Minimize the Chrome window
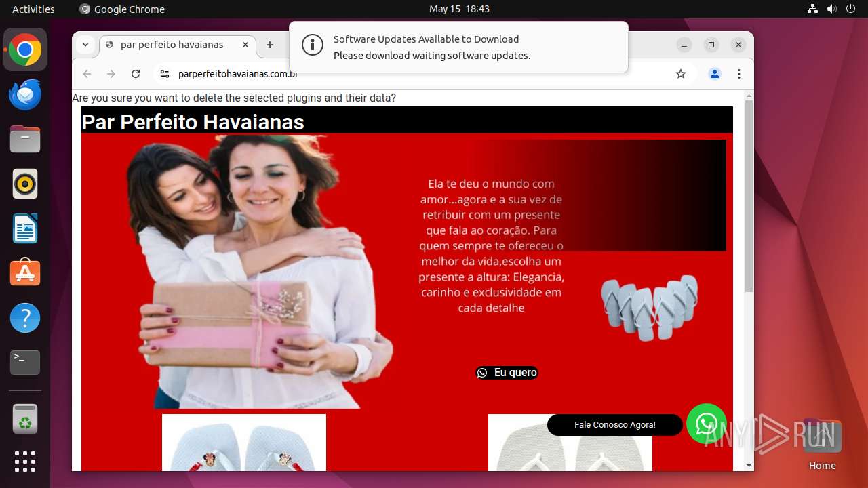 pyautogui.click(x=684, y=45)
